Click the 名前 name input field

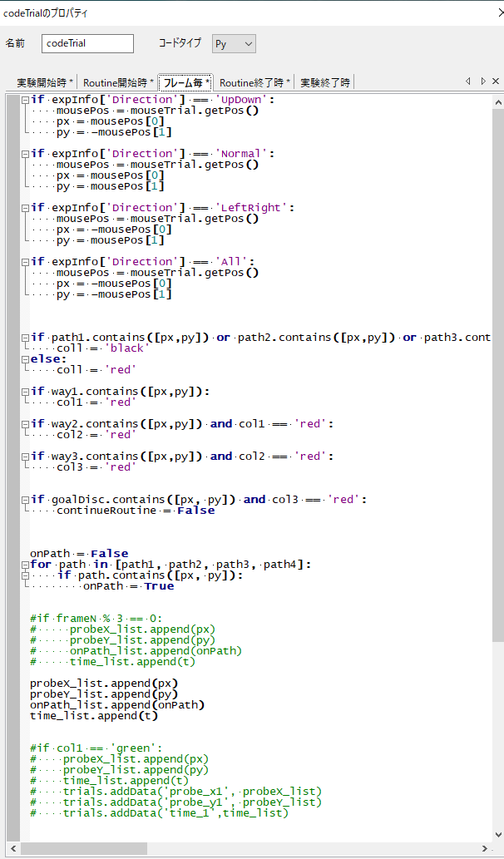point(87,43)
